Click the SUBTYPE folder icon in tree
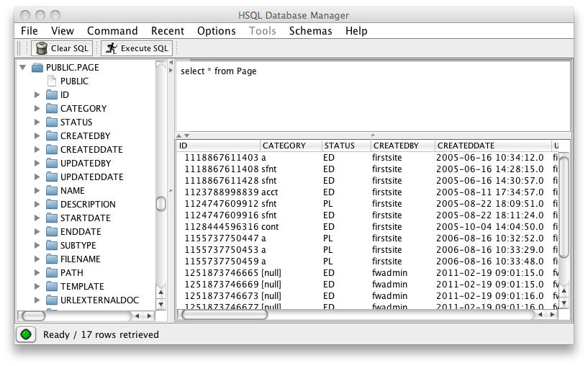This screenshot has width=588, height=366. pyautogui.click(x=52, y=246)
